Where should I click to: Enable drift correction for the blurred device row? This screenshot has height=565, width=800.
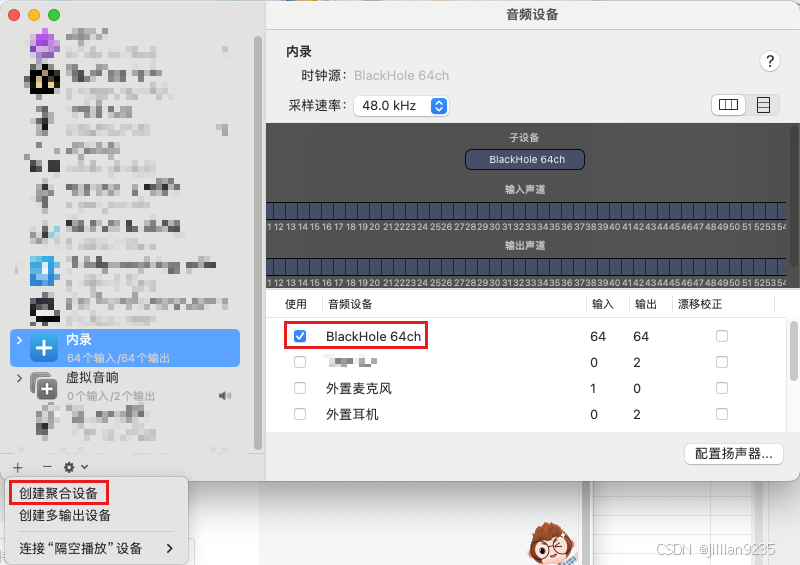click(721, 362)
